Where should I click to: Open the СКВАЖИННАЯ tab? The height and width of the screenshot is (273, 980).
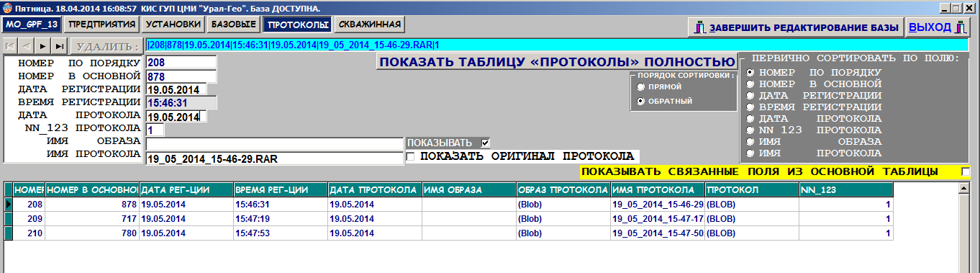tap(369, 24)
